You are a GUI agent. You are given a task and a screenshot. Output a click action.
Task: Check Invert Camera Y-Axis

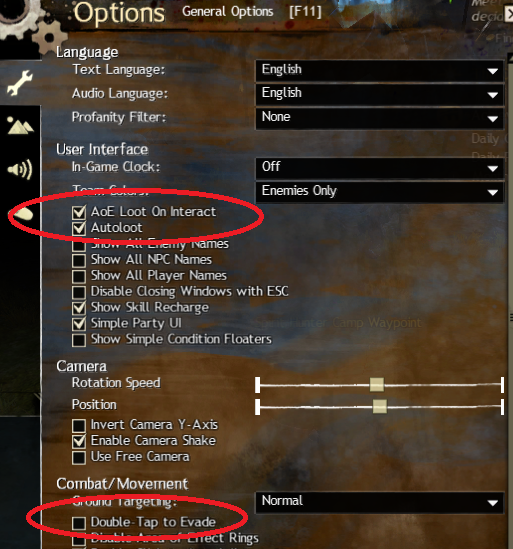pyautogui.click(x=79, y=425)
